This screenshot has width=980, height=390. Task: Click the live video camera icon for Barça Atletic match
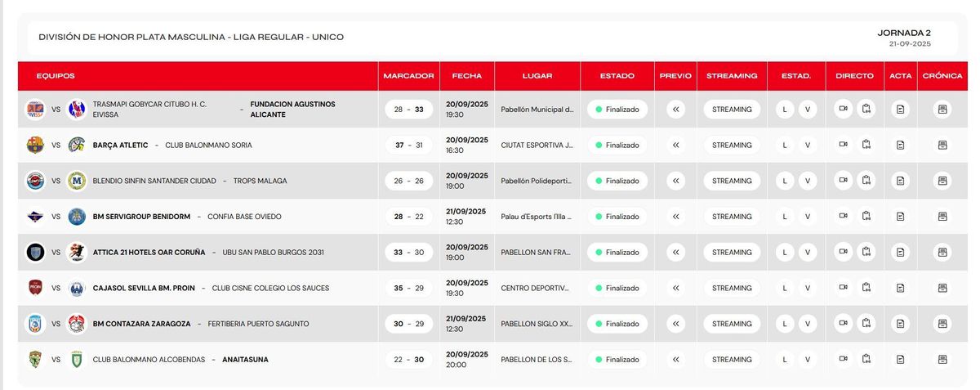click(844, 145)
